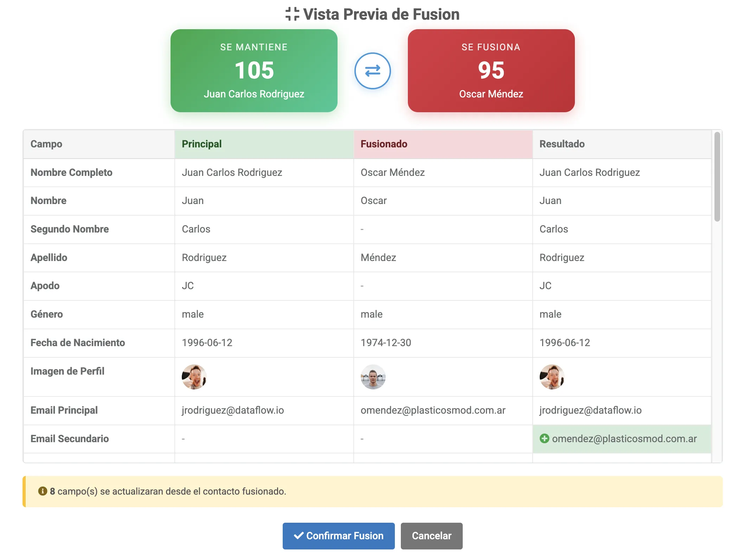Click the Nombre Completo row label
744x560 pixels.
point(71,172)
